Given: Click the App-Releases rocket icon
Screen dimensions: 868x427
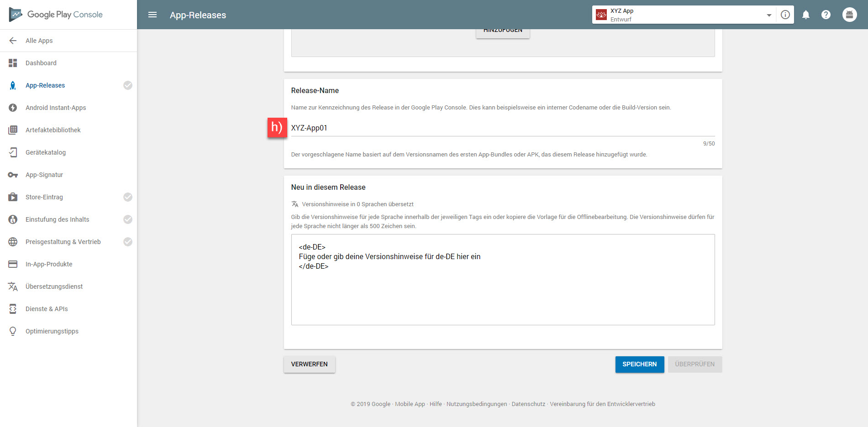Looking at the screenshot, I should pyautogui.click(x=13, y=85).
